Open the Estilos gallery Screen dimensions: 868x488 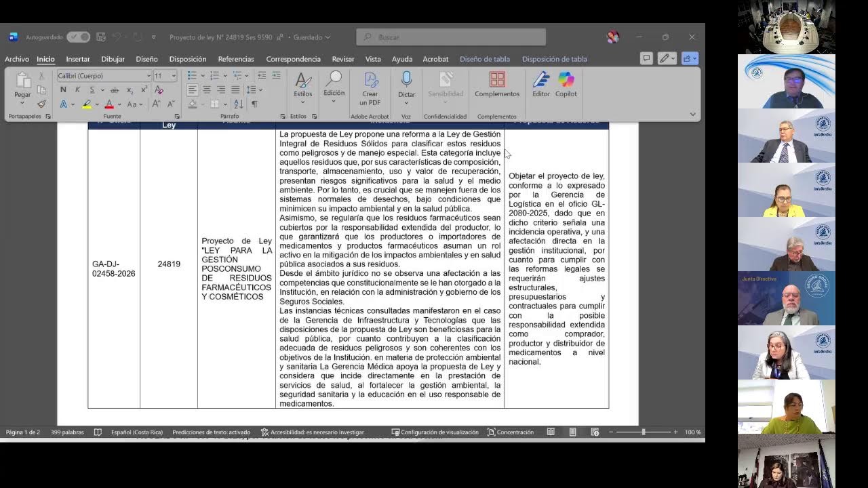(x=302, y=88)
